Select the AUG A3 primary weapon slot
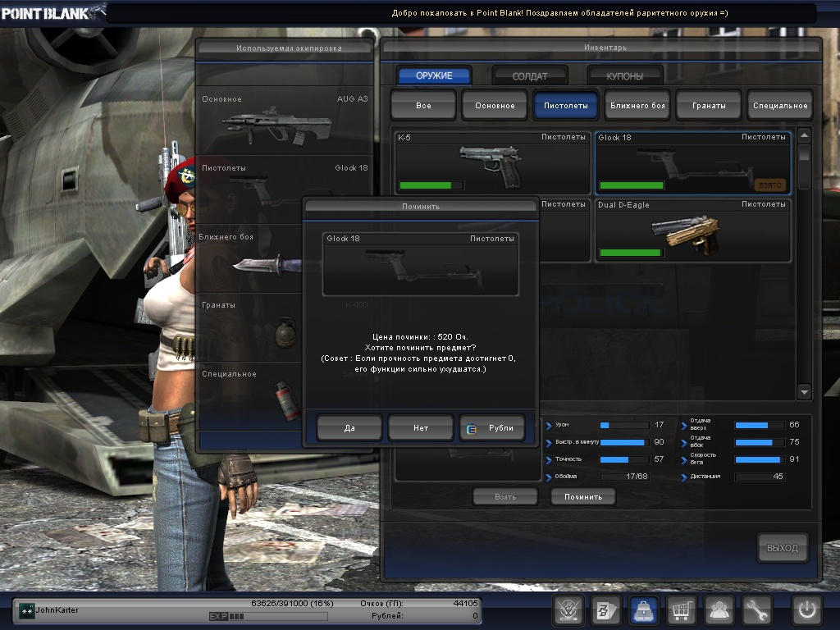Screen dimensions: 840x630 click(285, 121)
